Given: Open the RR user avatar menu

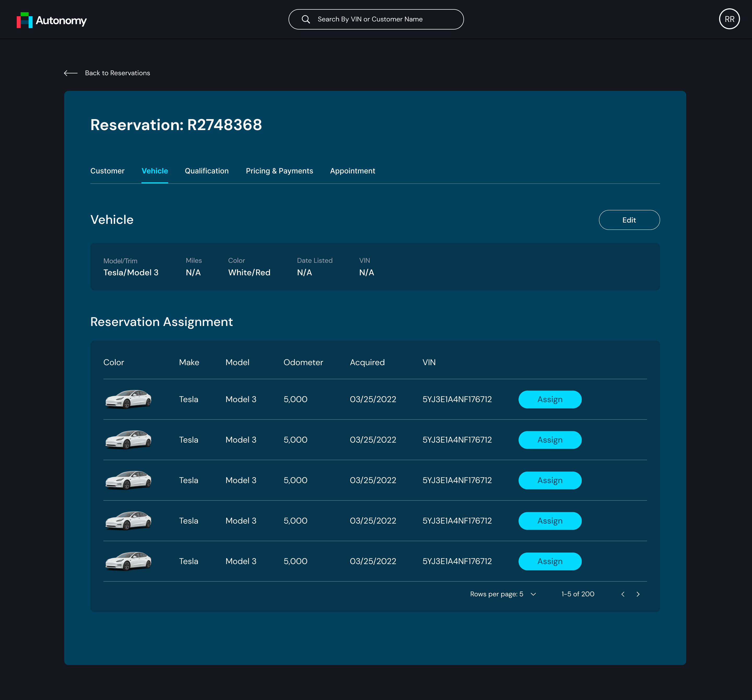Looking at the screenshot, I should click(x=729, y=19).
